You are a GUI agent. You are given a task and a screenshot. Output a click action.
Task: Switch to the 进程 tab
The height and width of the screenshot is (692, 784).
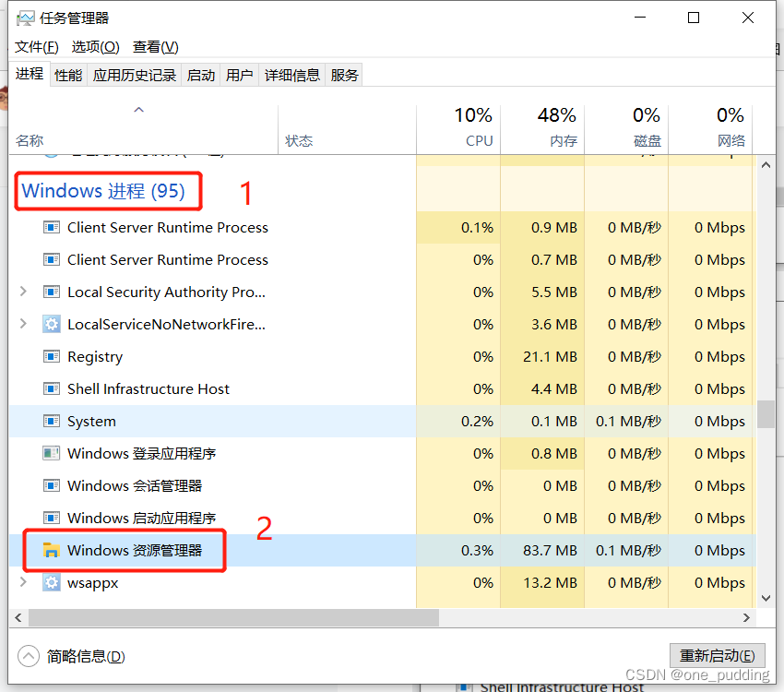tap(30, 74)
